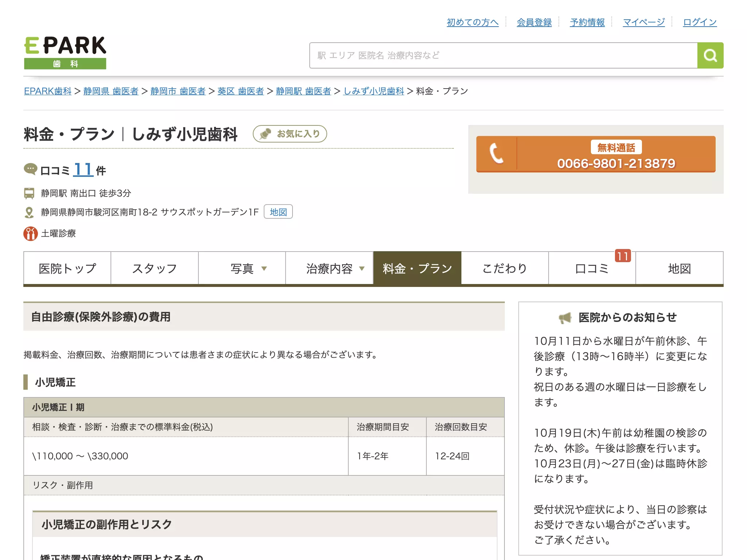Click the price \110,000 ~ \330,000 cell
The image size is (747, 560).
[186, 456]
